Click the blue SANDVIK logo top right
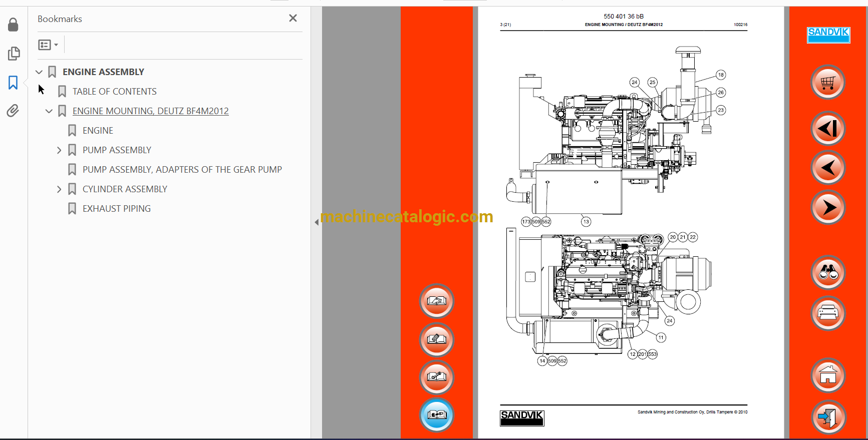Screen dimensions: 868x440 pyautogui.click(x=828, y=35)
